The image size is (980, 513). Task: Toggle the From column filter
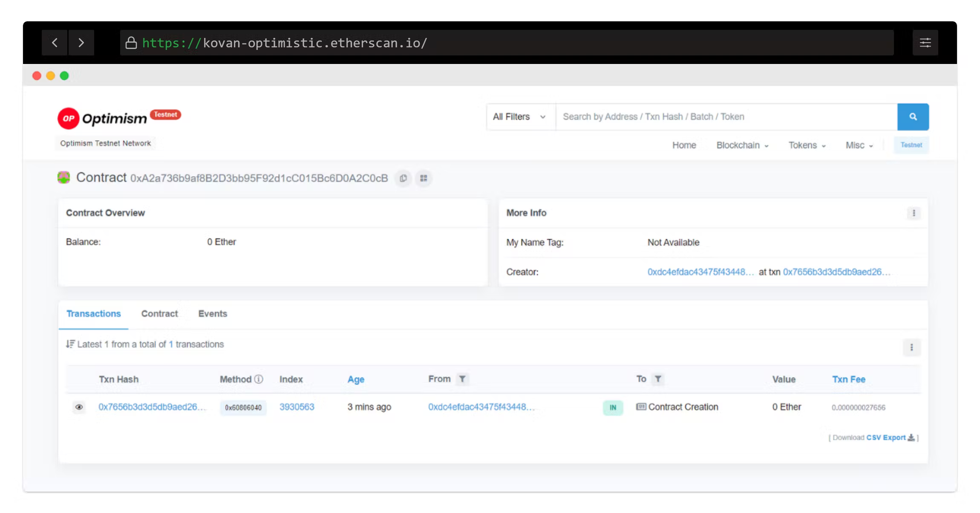point(462,379)
